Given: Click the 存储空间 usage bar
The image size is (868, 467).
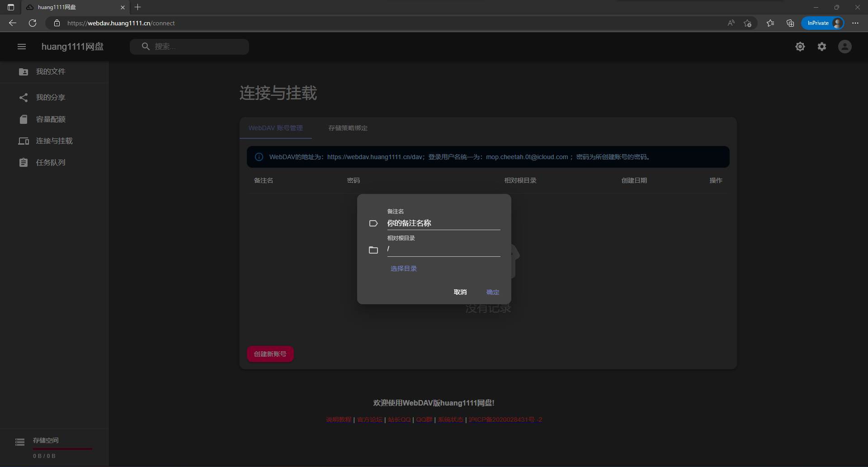Looking at the screenshot, I should (x=62, y=448).
